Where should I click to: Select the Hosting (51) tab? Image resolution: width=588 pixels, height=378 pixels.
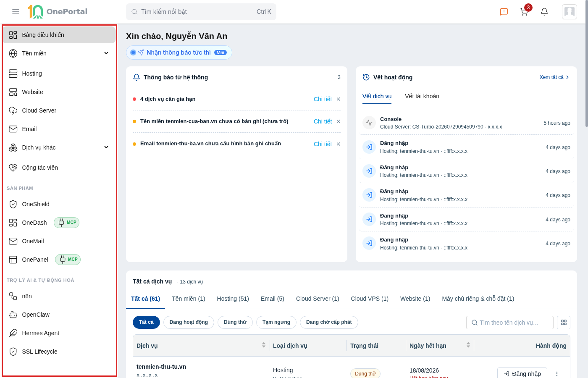[233, 299]
